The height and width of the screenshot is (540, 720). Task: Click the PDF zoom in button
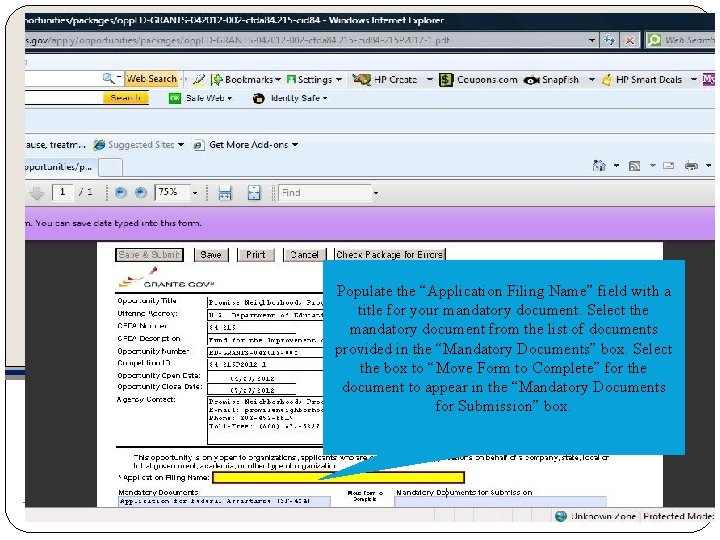pyautogui.click(x=141, y=192)
